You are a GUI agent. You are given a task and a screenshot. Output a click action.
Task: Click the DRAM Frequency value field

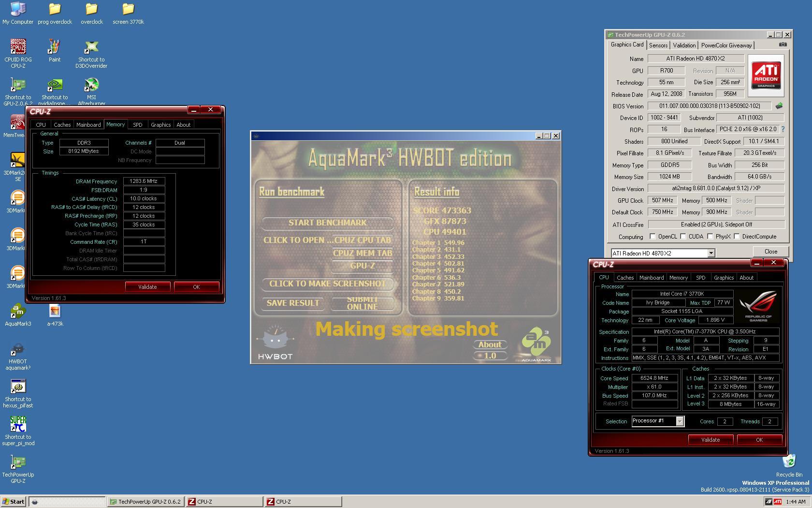[144, 181]
